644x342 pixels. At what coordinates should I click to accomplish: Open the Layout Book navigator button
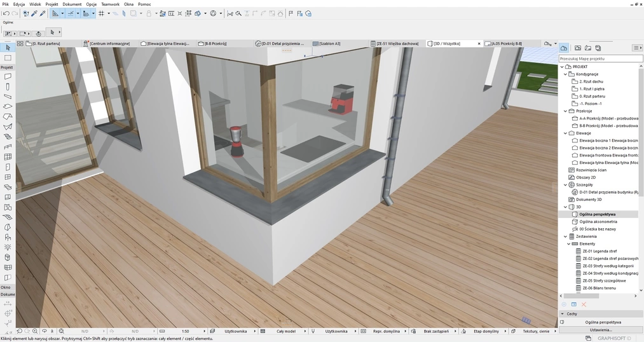click(587, 48)
